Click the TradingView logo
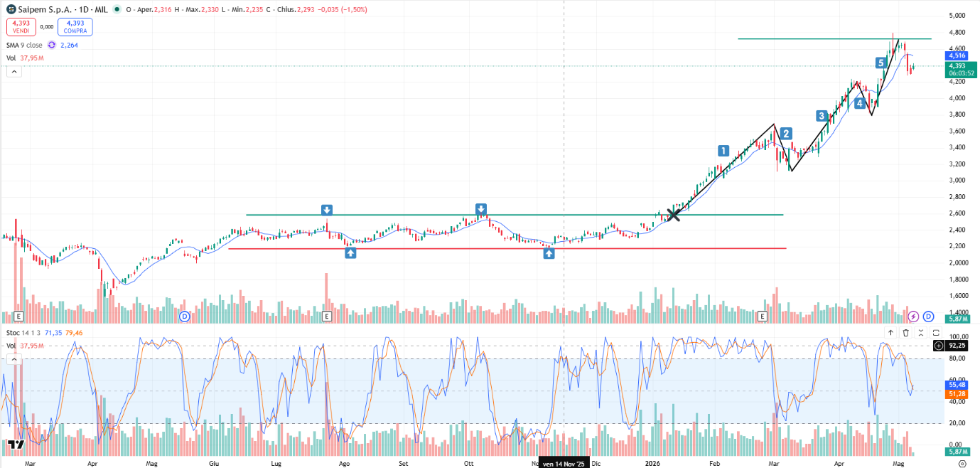Viewport: 980px width, 468px height. click(16, 445)
